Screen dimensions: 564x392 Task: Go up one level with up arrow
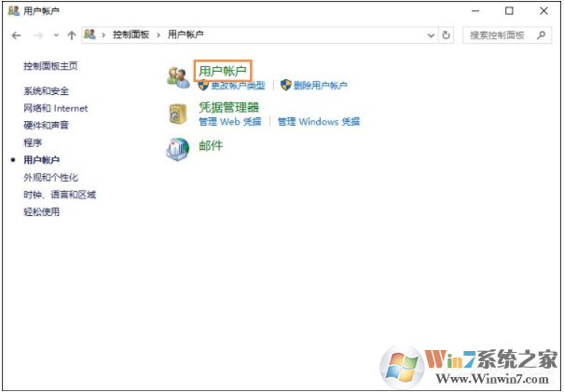click(x=72, y=35)
